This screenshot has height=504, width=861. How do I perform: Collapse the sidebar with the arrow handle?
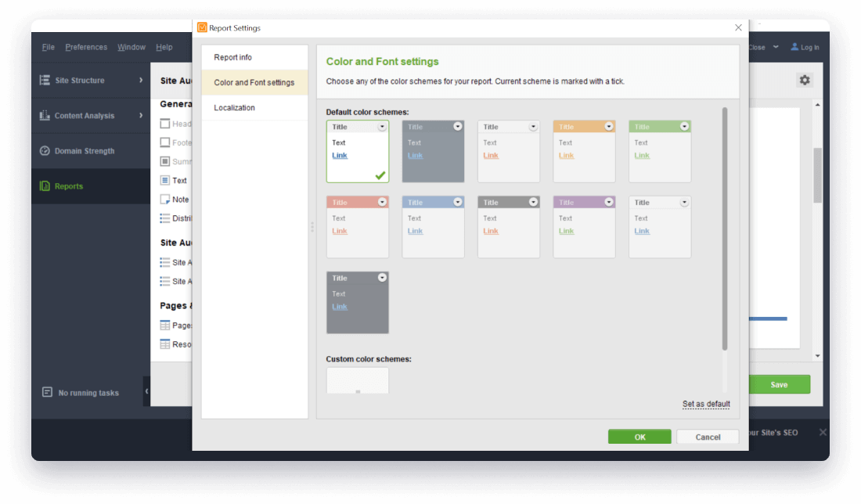pos(146,391)
